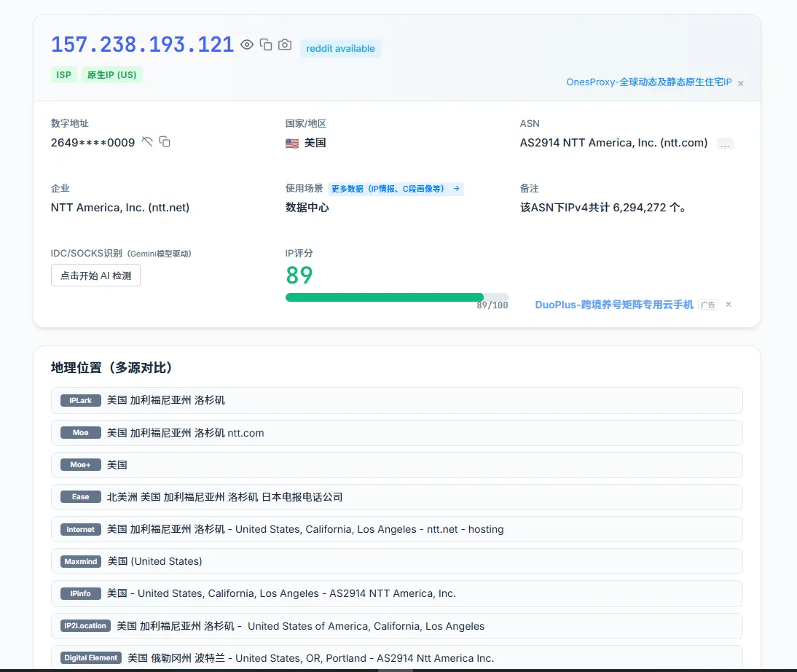797x672 pixels.
Task: Click the 89/100 score label
Action: pos(492,305)
